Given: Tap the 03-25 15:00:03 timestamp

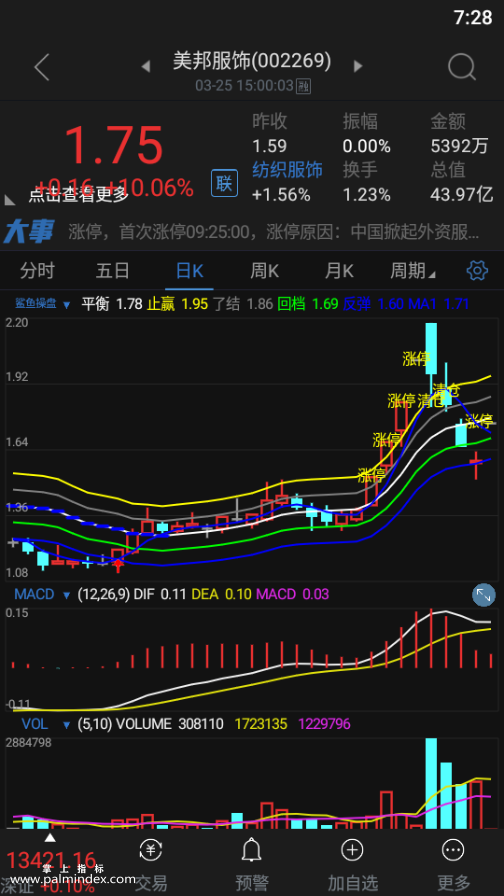Looking at the screenshot, I should coord(244,86).
